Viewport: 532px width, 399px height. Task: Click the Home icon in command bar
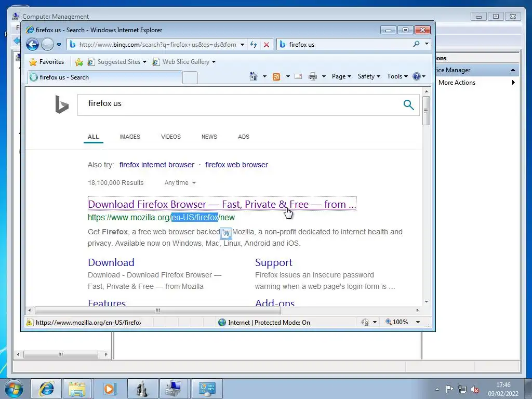(x=254, y=76)
